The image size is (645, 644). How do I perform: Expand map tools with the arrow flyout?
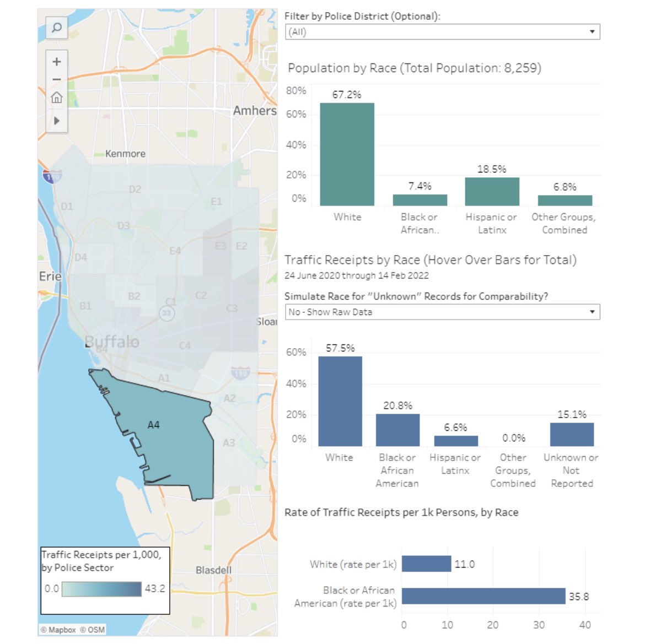pos(57,121)
